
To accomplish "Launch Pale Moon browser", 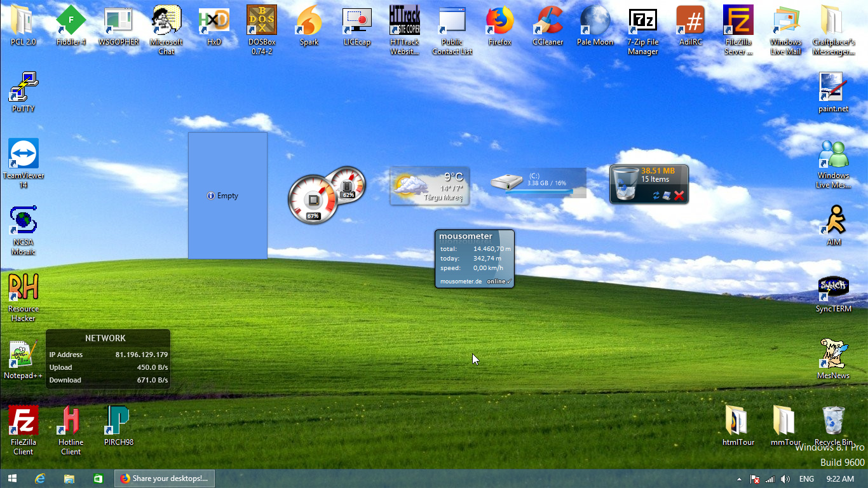I will (x=595, y=26).
